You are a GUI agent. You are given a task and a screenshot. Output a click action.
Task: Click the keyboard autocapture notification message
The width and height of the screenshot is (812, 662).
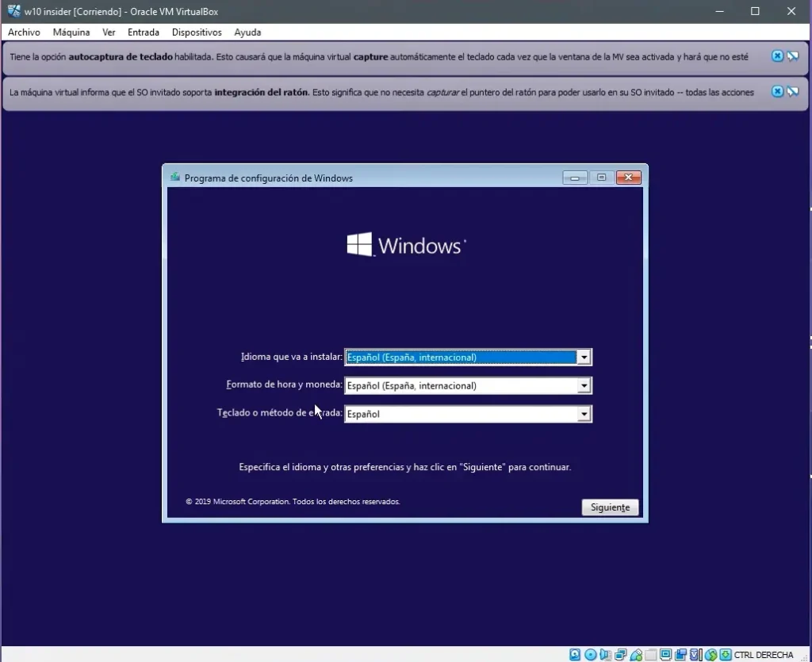pos(379,57)
